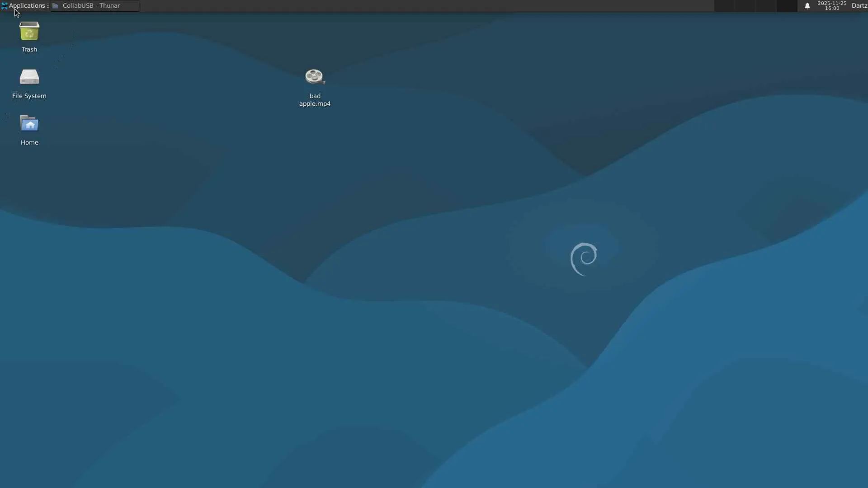Switch to the third workspace
This screenshot has height=488, width=868.
coord(766,6)
